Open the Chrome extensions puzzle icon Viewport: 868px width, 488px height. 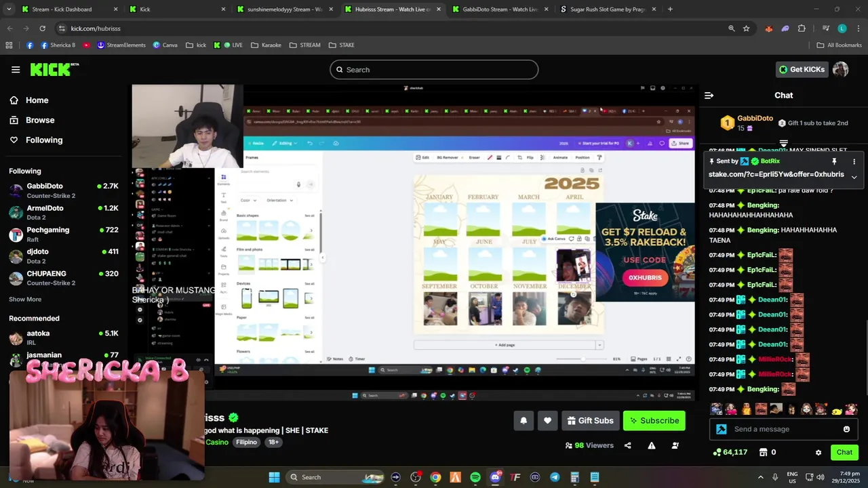pyautogui.click(x=802, y=28)
